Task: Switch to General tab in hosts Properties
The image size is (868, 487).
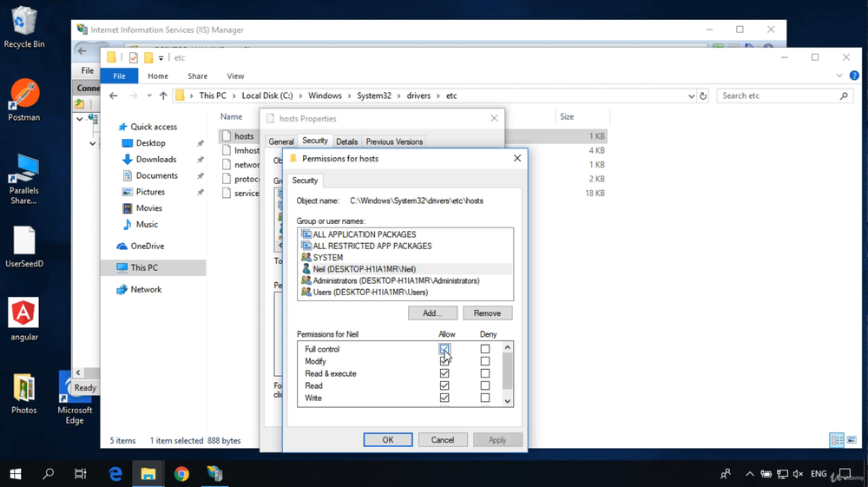Action: click(x=281, y=141)
